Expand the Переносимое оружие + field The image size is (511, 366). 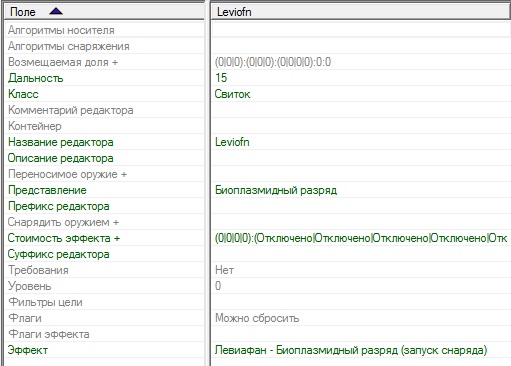click(104, 174)
